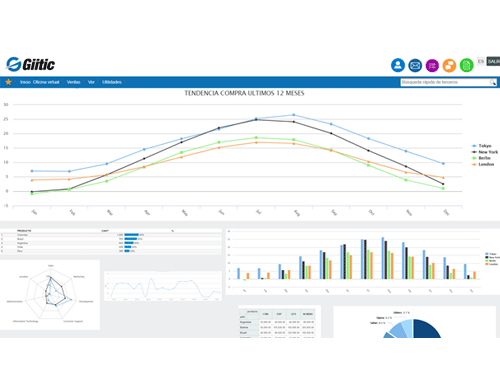Toggle Tokyo series in line chart legend

click(x=482, y=146)
